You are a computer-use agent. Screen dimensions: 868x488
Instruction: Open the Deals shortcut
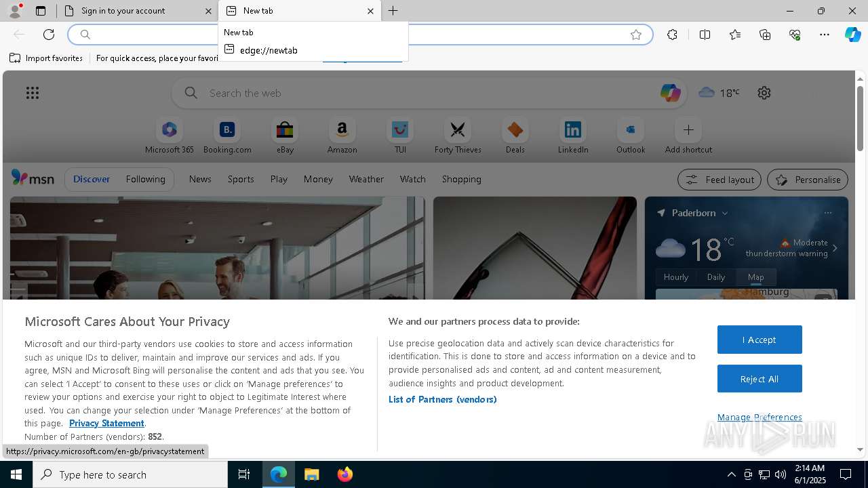click(x=515, y=136)
